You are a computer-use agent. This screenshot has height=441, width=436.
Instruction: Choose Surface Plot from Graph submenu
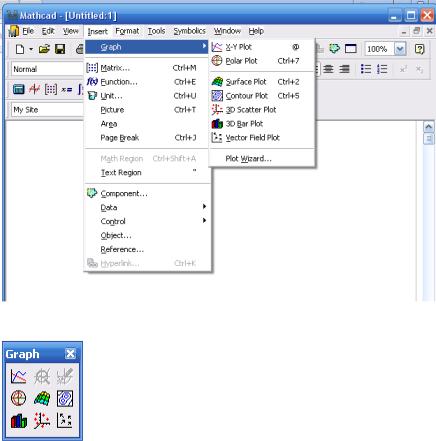click(x=262, y=82)
